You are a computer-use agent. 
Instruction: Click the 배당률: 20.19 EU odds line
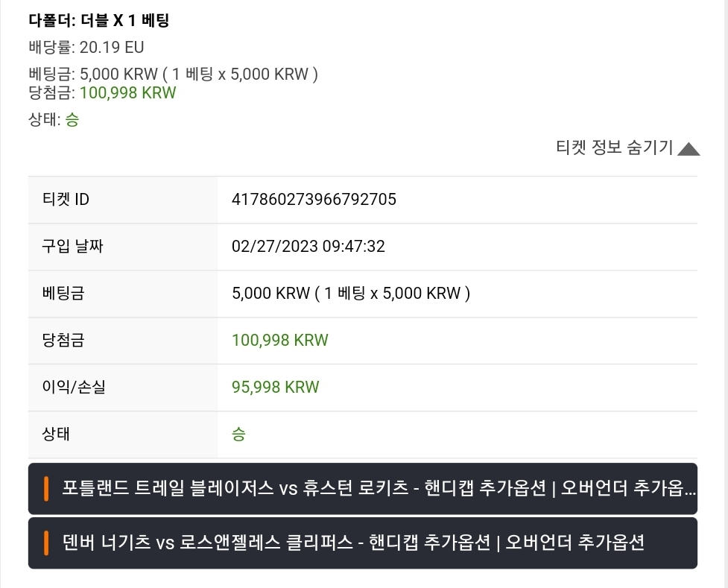pyautogui.click(x=86, y=48)
